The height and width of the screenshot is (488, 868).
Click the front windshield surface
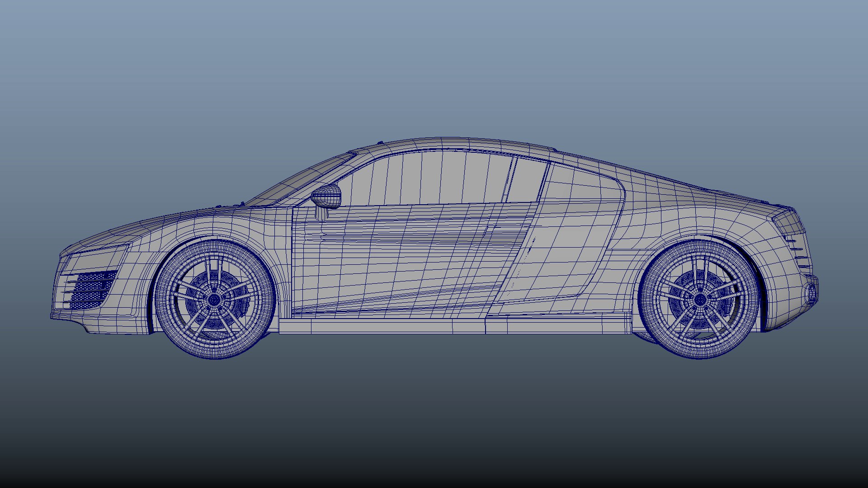pos(301,179)
